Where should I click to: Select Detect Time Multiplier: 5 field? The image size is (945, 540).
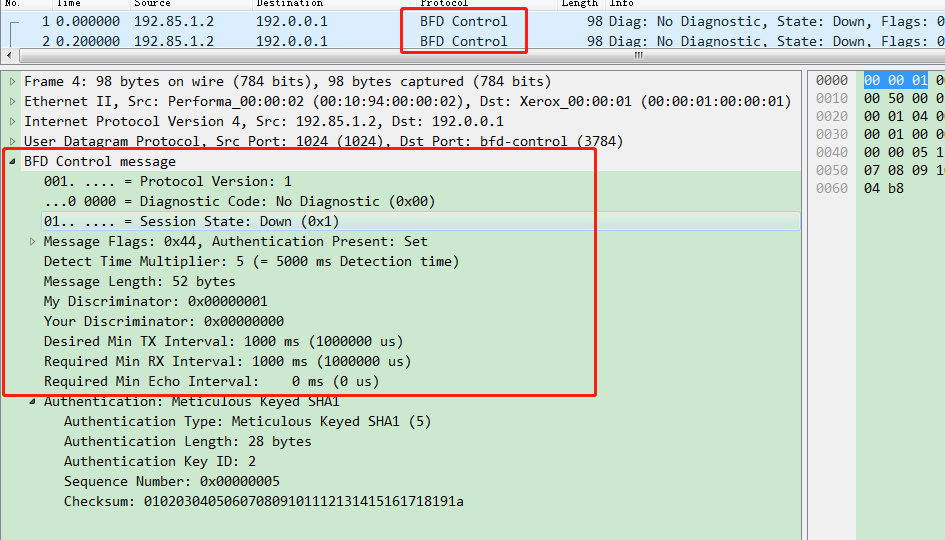(251, 262)
